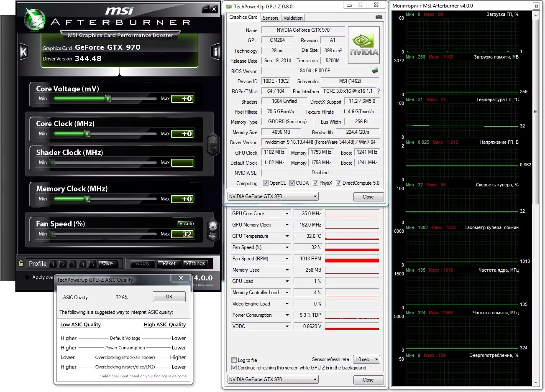The height and width of the screenshot is (392, 545).
Task: Click the Core Voltage offset value field
Action: coord(182,99)
